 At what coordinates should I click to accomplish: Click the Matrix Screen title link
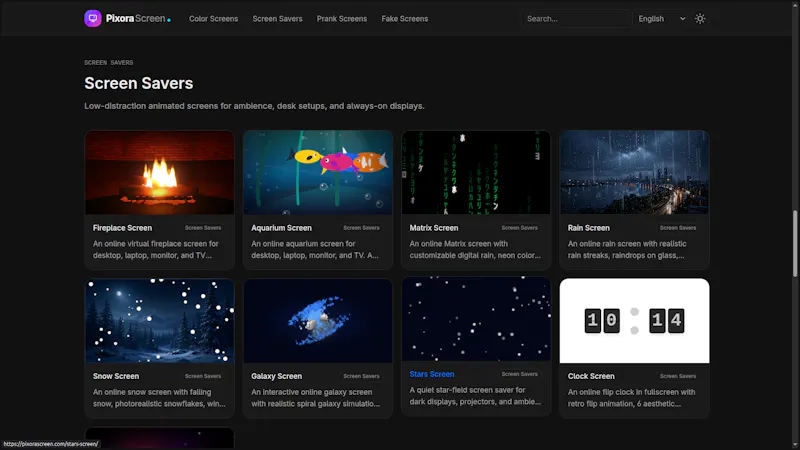pos(434,228)
